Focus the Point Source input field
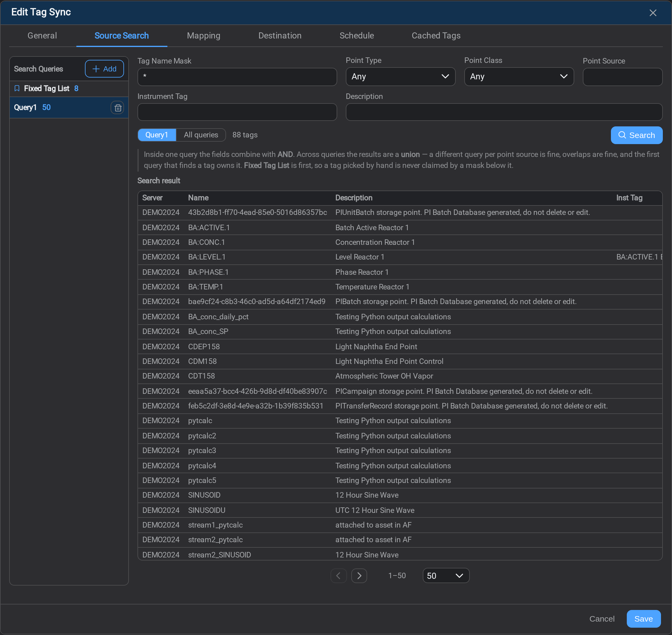Screen dimensions: 672x635 (x=622, y=77)
